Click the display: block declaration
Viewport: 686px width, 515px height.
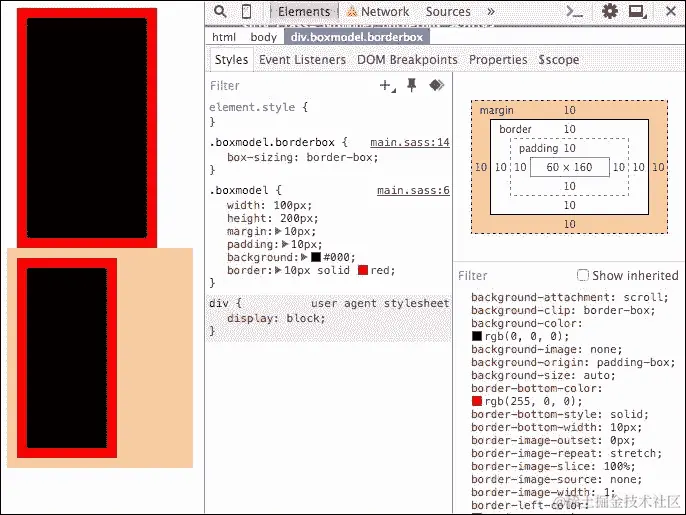coord(276,318)
